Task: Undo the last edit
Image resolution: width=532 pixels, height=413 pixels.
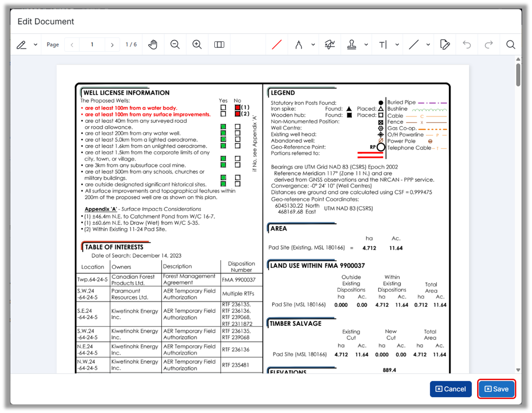Action: 467,44
